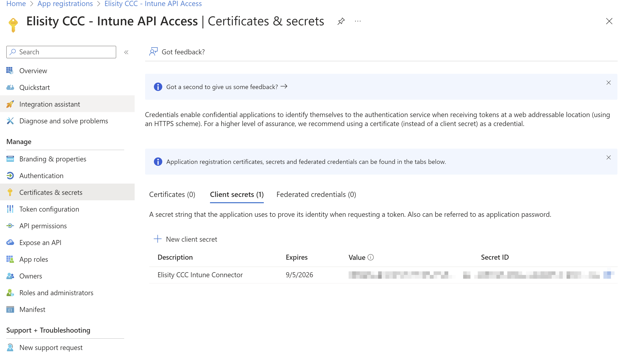Select the Elisity CCC Intune Connector row
621x364 pixels.
(200, 275)
